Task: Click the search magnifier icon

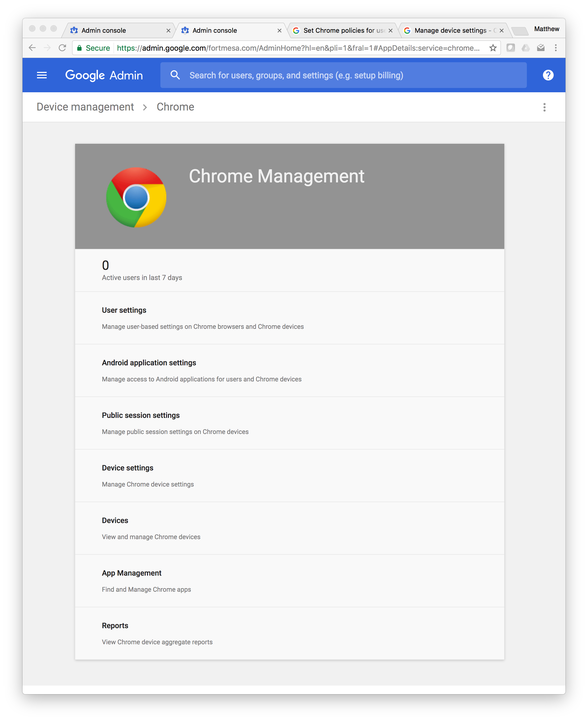Action: coord(175,75)
